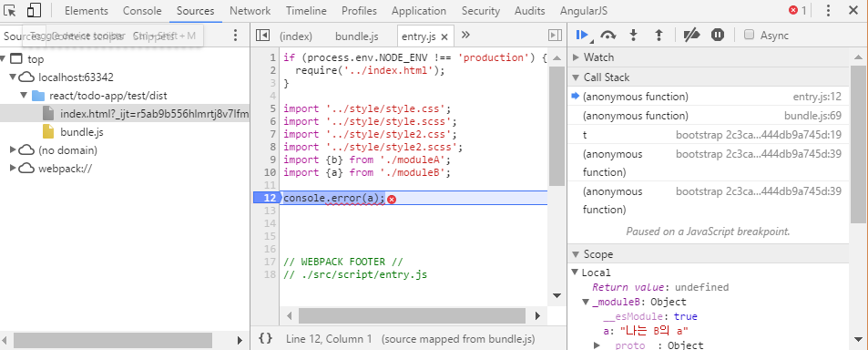This screenshot has height=350, width=868.
Task: Click the navigator horizontal scrollbar thumb
Action: click(112, 340)
